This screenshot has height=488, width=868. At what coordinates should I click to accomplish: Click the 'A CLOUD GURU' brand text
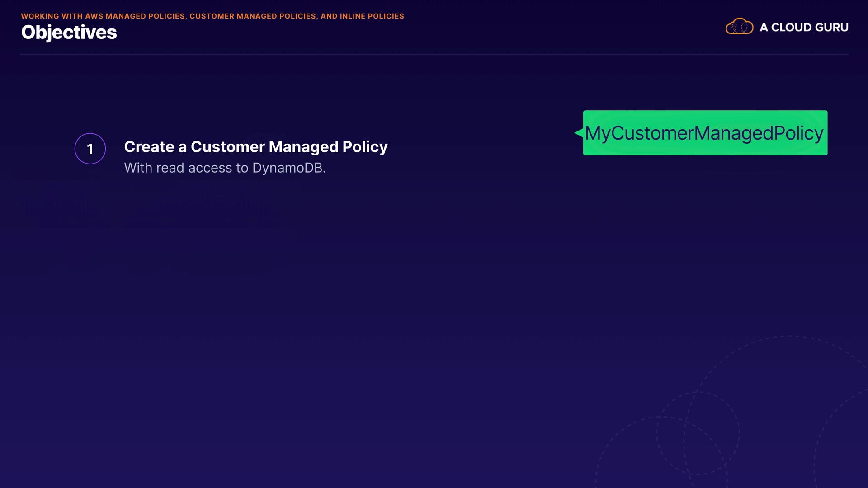pos(803,28)
